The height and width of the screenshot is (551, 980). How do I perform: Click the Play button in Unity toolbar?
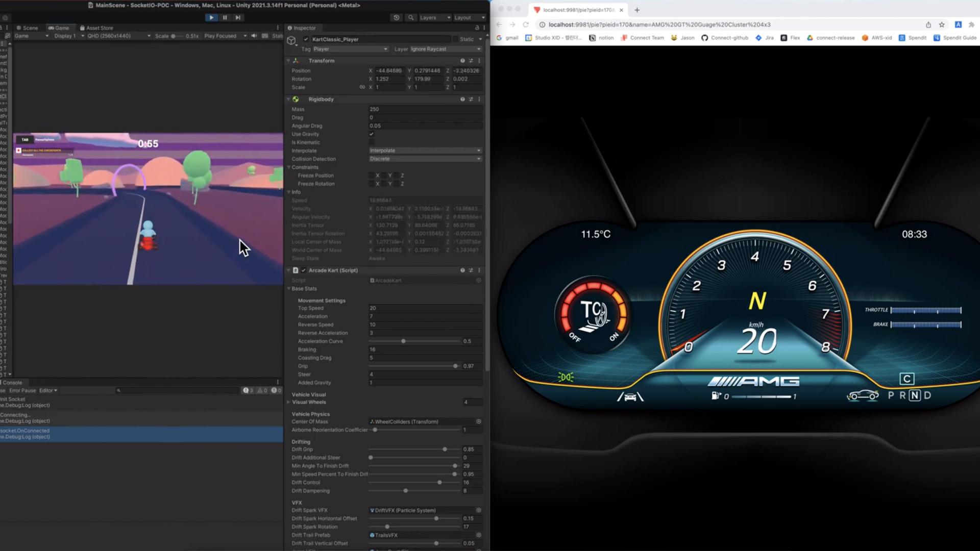coord(211,17)
